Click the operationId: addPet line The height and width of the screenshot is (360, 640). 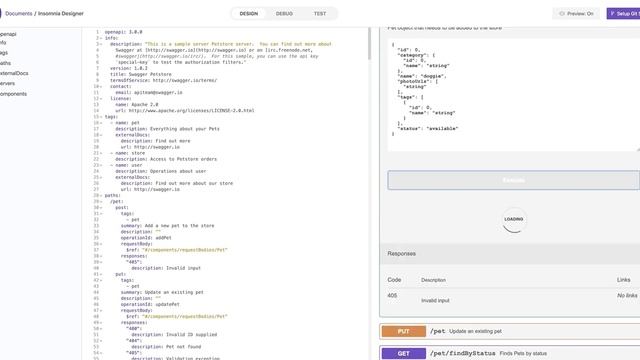(146, 238)
